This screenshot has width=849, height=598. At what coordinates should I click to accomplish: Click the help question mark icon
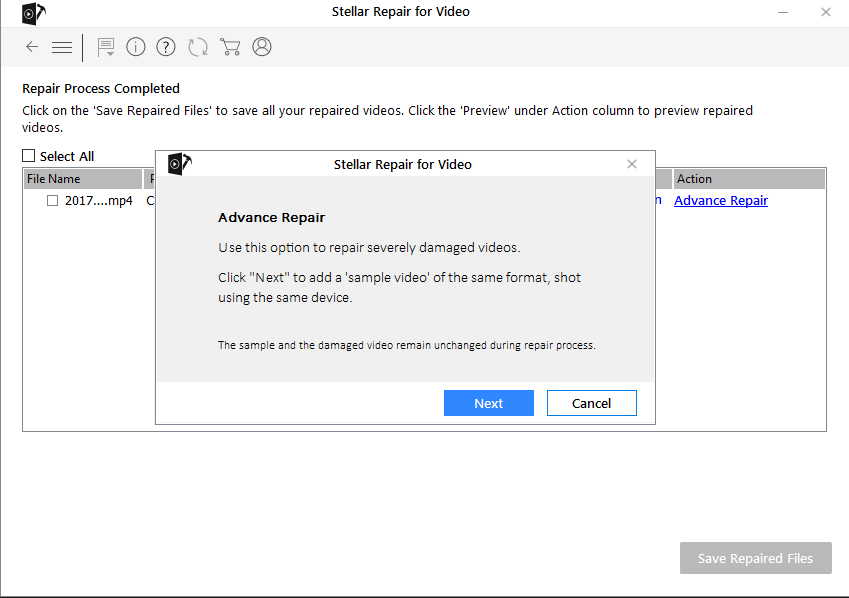pos(165,47)
